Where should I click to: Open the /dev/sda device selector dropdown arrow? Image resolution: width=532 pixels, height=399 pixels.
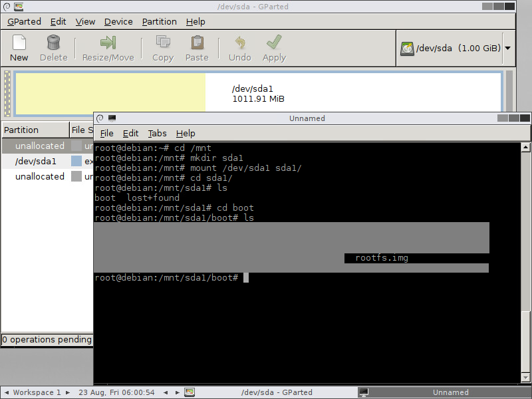point(507,48)
